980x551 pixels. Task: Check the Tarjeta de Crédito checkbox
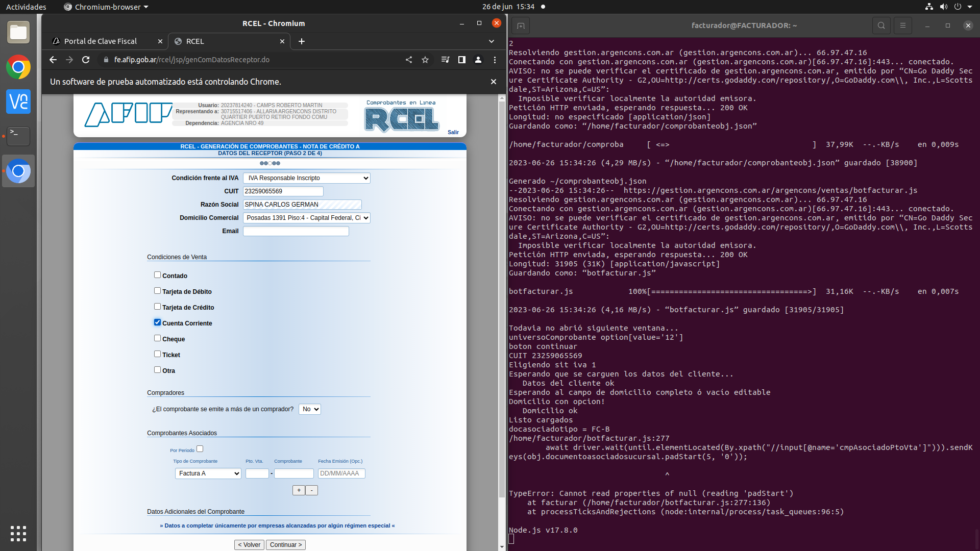coord(157,307)
